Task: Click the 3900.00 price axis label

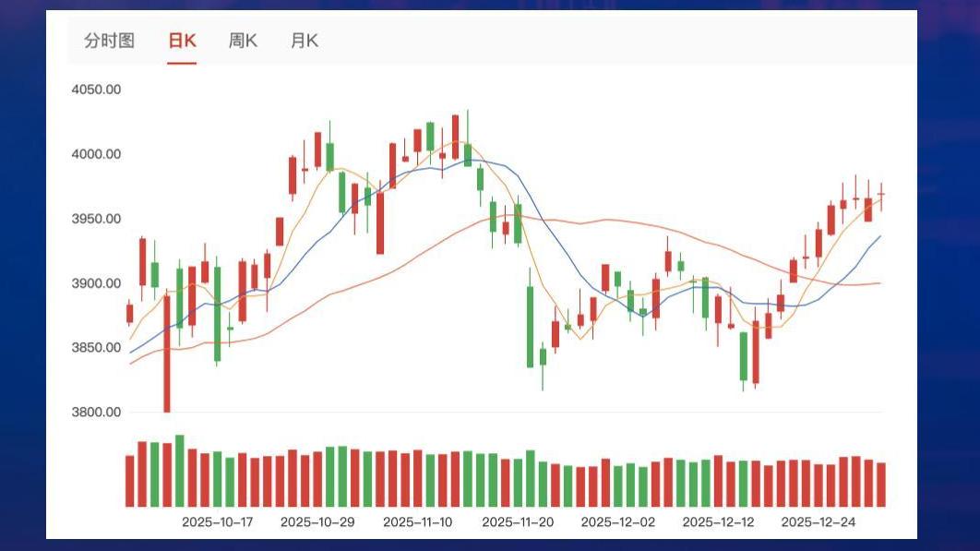Action: pyautogui.click(x=96, y=283)
